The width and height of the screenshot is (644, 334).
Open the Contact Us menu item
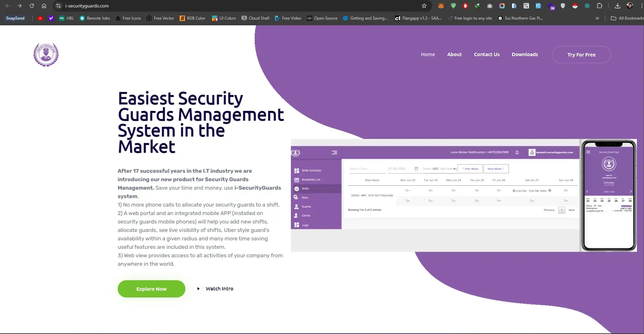click(x=486, y=54)
